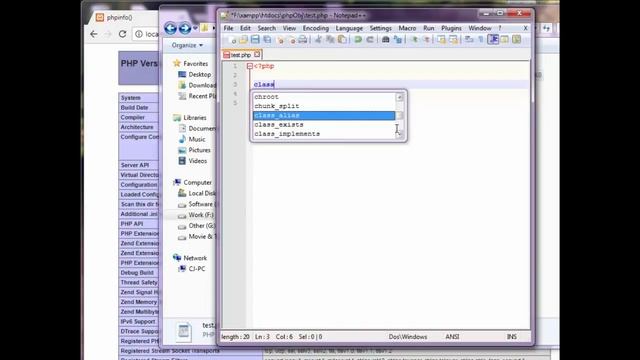Choose class_exists from the autocomplete list

tap(324, 125)
